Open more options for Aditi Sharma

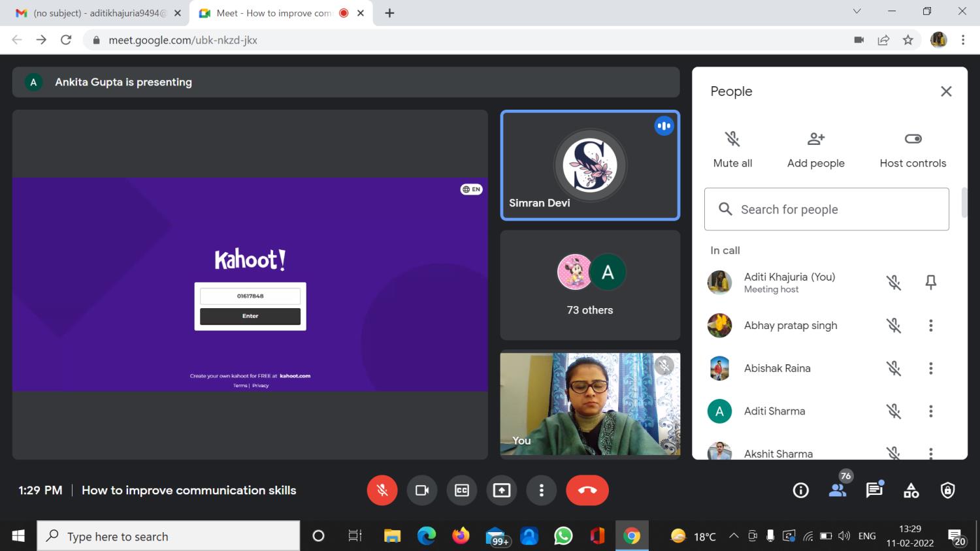click(x=931, y=411)
